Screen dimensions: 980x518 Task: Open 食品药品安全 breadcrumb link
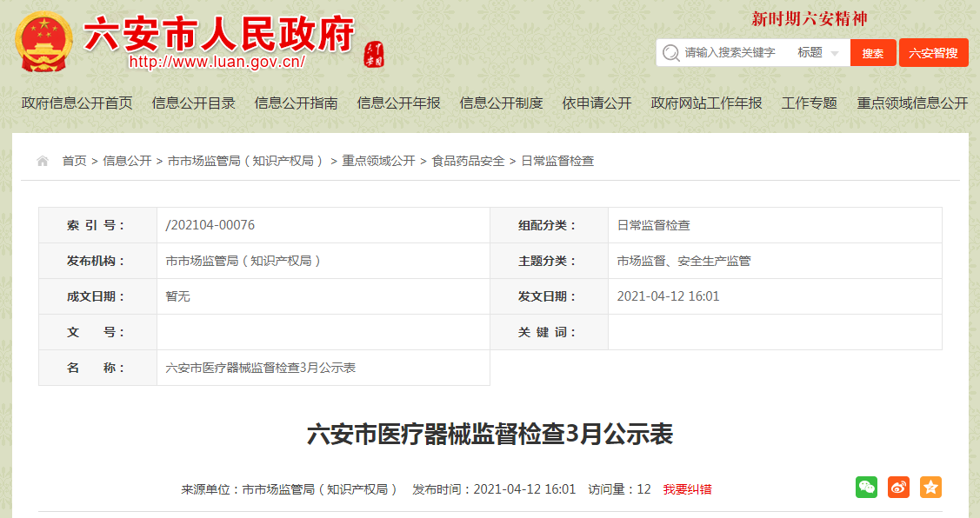point(468,161)
